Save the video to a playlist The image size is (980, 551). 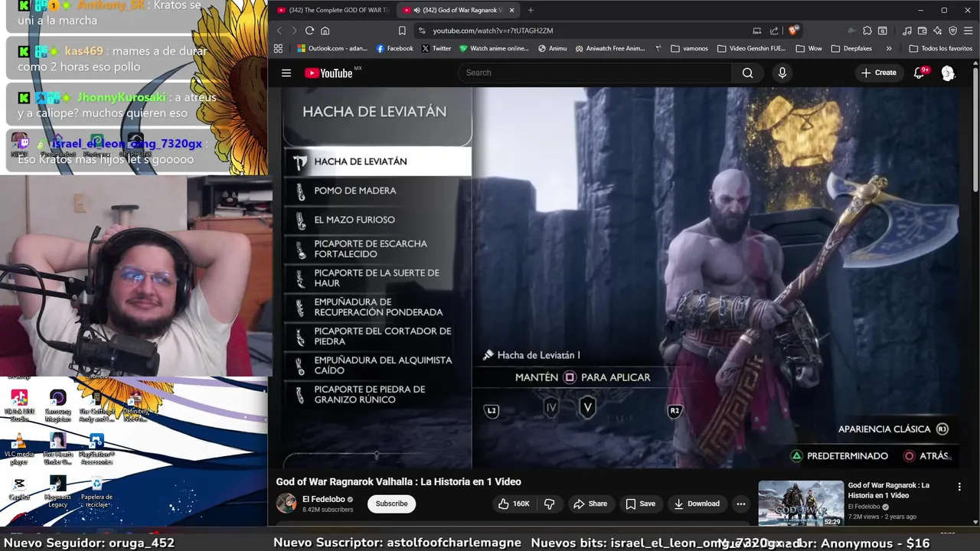640,504
